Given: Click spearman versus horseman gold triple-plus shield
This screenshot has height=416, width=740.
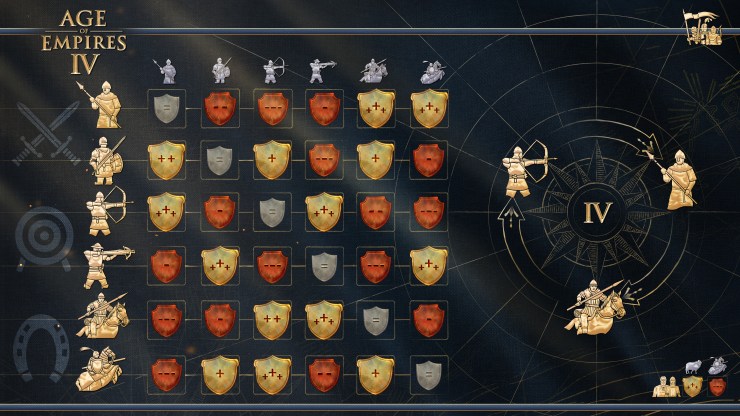Looking at the screenshot, I should pos(376,109).
